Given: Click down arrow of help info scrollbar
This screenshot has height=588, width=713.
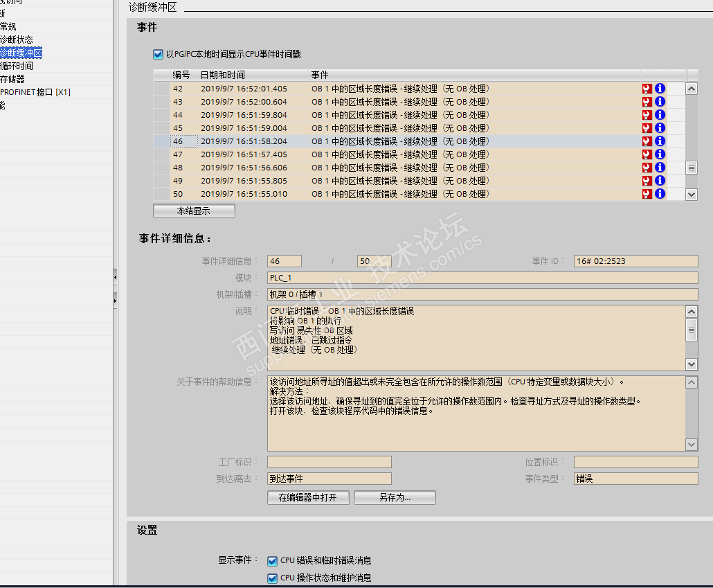Looking at the screenshot, I should pos(692,445).
